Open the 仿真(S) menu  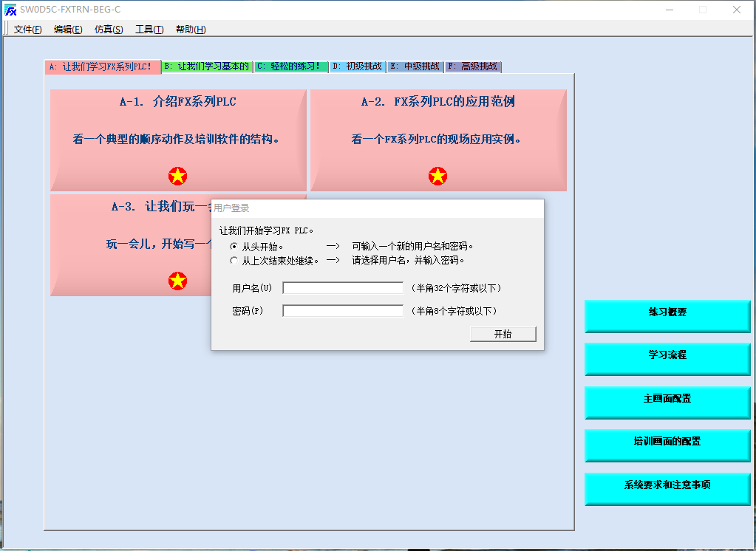[x=109, y=30]
